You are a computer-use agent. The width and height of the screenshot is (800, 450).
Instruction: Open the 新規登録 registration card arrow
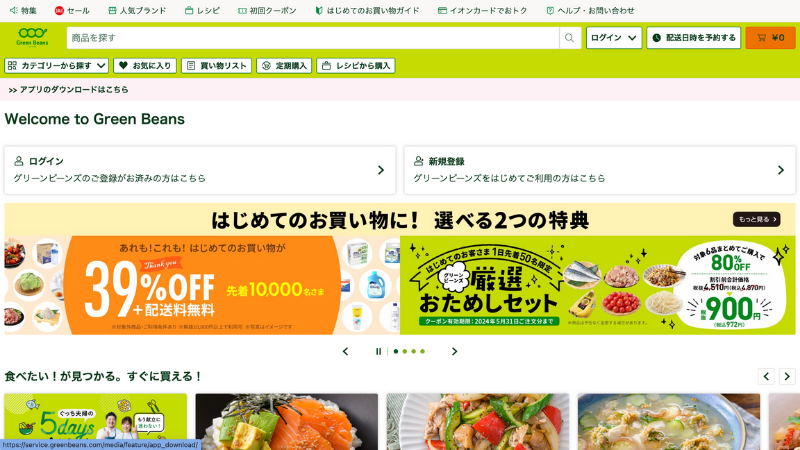tap(781, 170)
